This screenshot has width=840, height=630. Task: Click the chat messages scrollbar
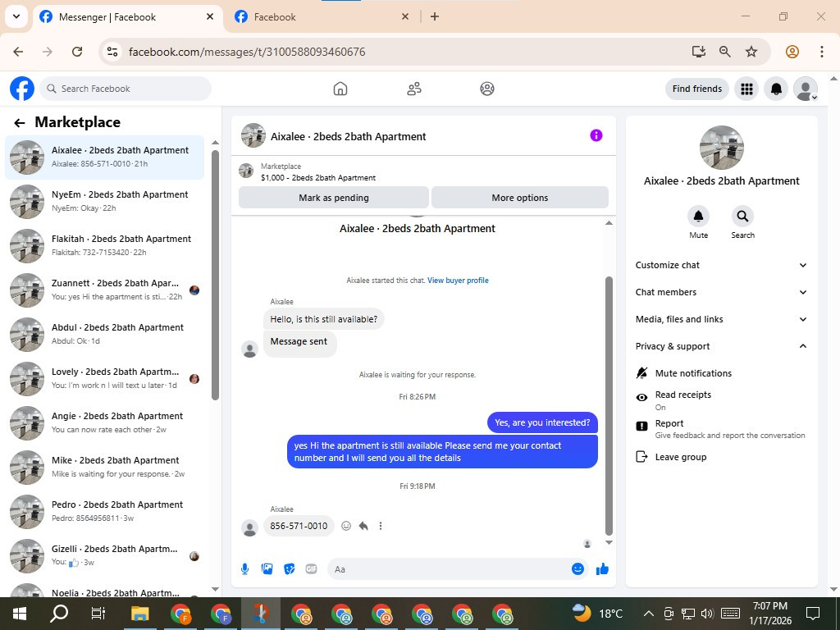pos(609,405)
